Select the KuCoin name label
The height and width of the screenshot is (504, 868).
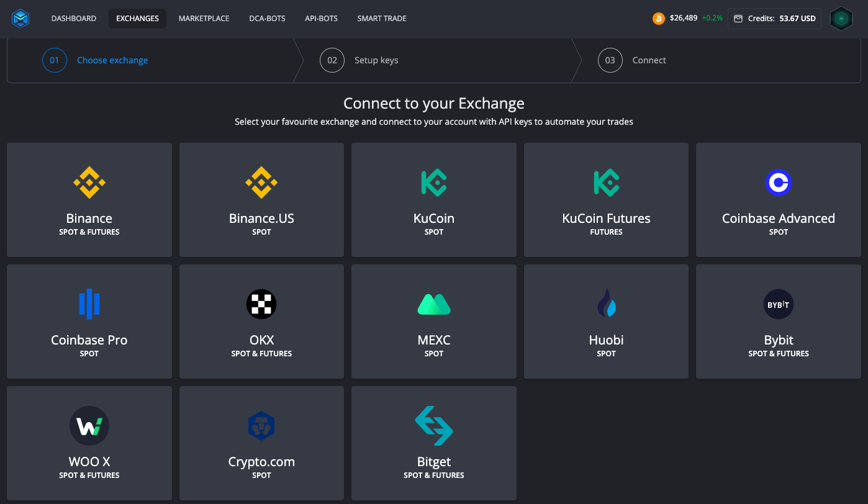(x=434, y=218)
